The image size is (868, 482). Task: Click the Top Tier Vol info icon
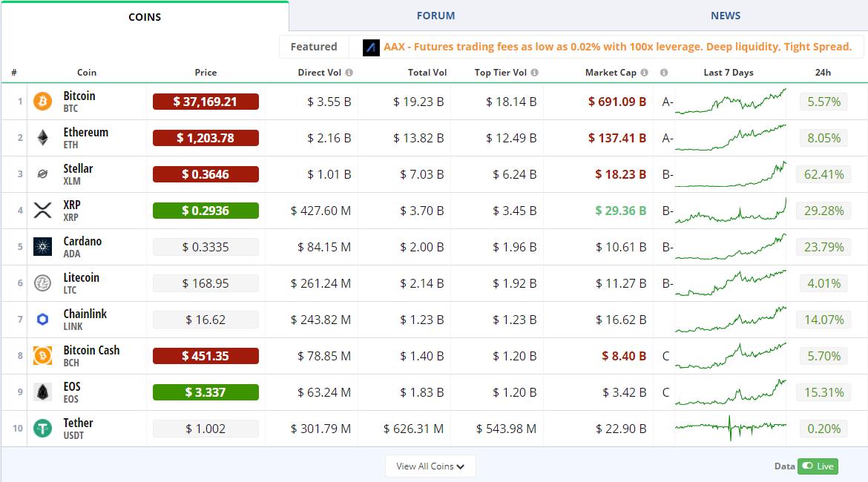pyautogui.click(x=535, y=73)
